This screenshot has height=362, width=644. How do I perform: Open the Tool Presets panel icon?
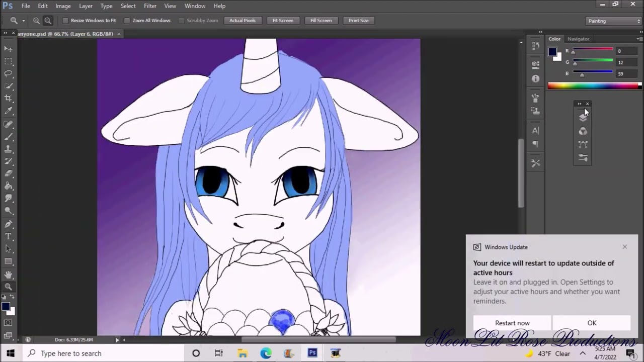click(x=535, y=163)
